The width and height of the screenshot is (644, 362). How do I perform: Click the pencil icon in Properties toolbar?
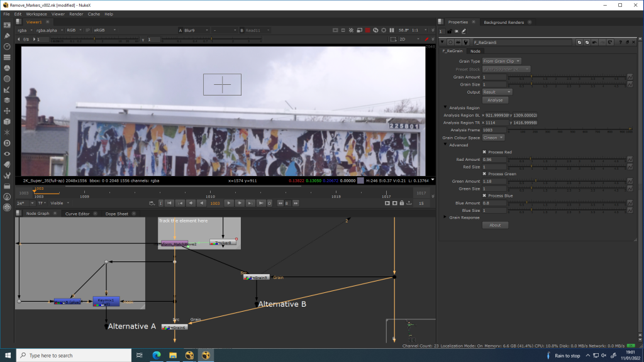[464, 31]
